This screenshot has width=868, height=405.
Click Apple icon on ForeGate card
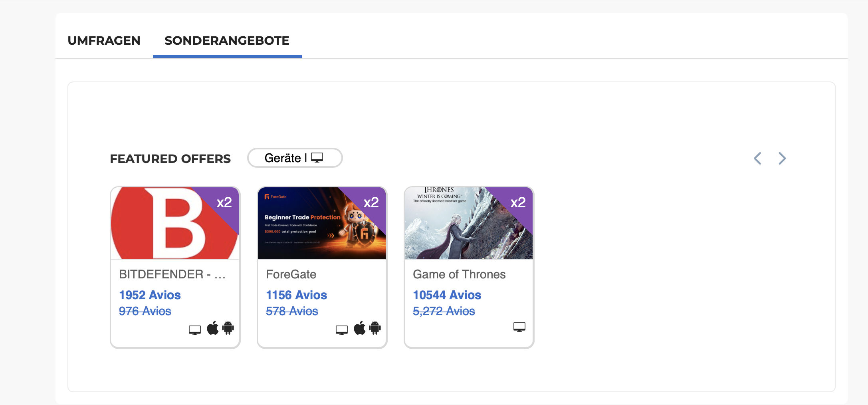point(360,328)
